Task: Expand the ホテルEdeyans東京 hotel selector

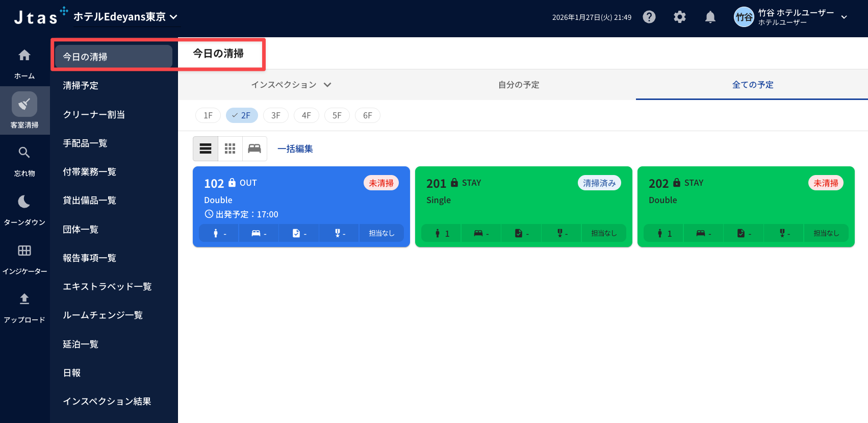Action: click(125, 17)
